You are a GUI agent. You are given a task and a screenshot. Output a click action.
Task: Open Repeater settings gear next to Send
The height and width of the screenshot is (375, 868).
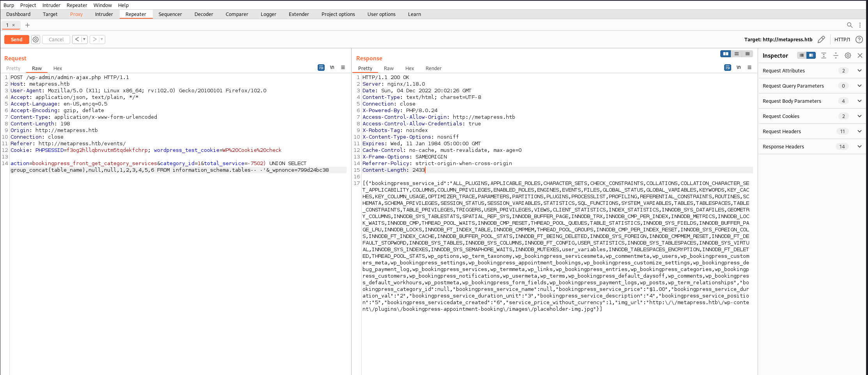tap(35, 39)
